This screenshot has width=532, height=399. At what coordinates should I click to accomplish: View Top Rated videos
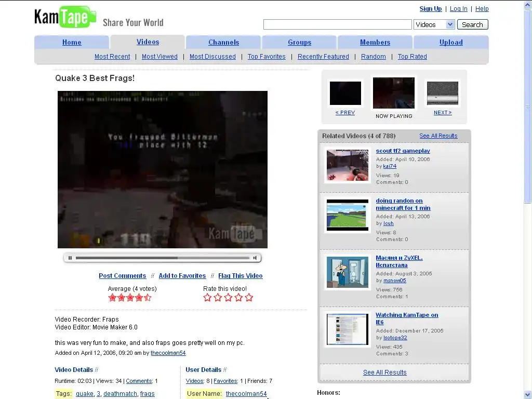(412, 57)
